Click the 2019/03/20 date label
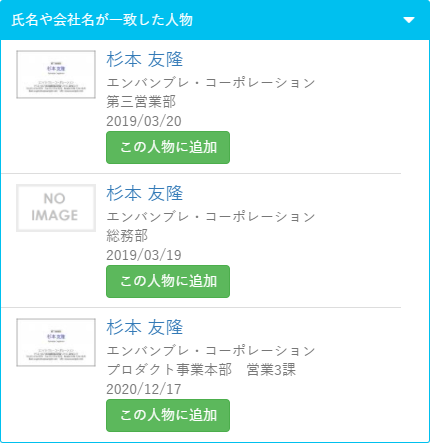Image resolution: width=430 pixels, height=443 pixels. (144, 121)
